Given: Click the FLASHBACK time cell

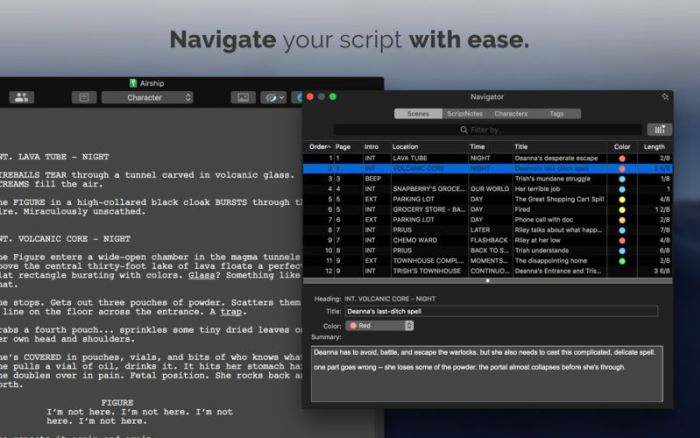Looking at the screenshot, I should click(489, 240).
